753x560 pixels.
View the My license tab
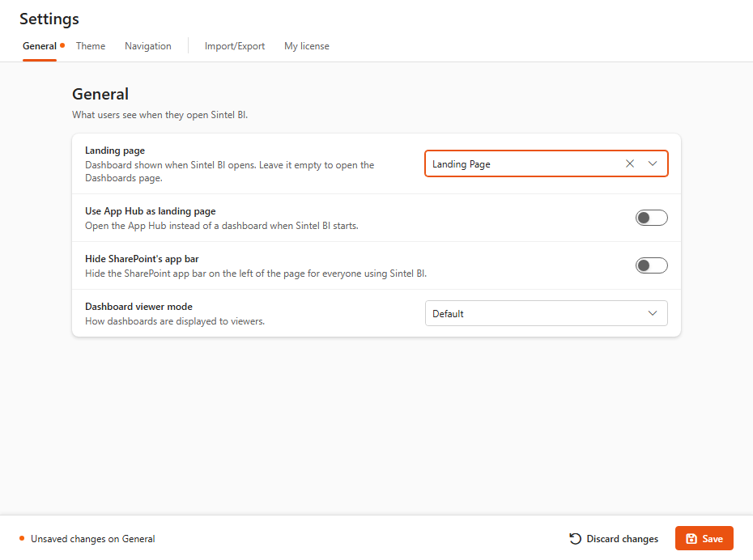pos(307,46)
